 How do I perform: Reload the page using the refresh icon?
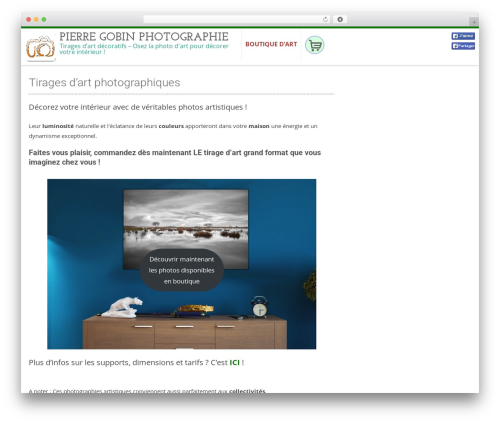(325, 19)
